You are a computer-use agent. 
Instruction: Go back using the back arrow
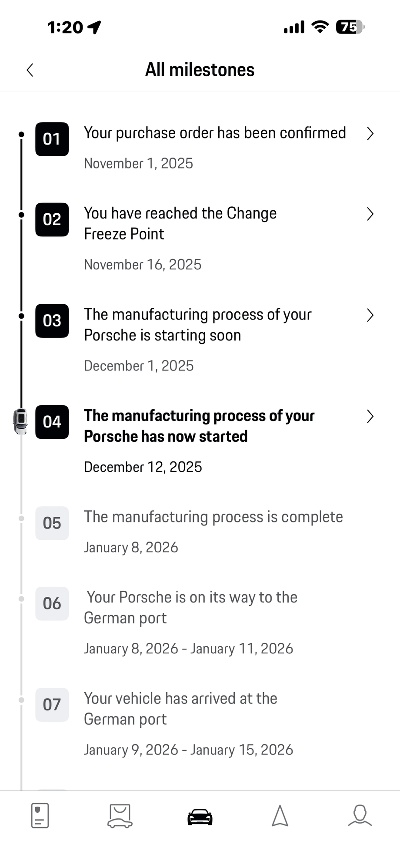coord(30,69)
